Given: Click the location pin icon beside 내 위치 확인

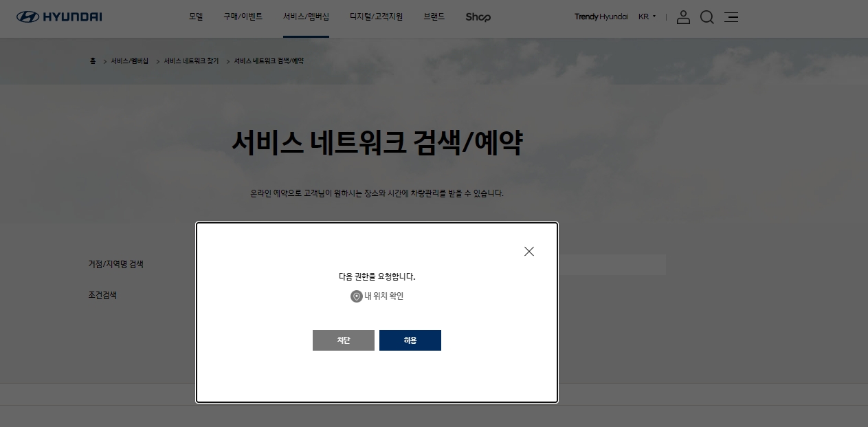Looking at the screenshot, I should [x=356, y=296].
